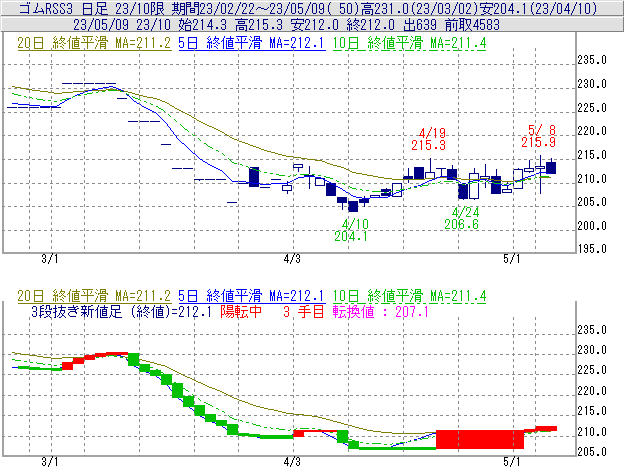This screenshot has width=624, height=475.
Task: Click the 3/1 date label under lower chart
Action: [50, 462]
